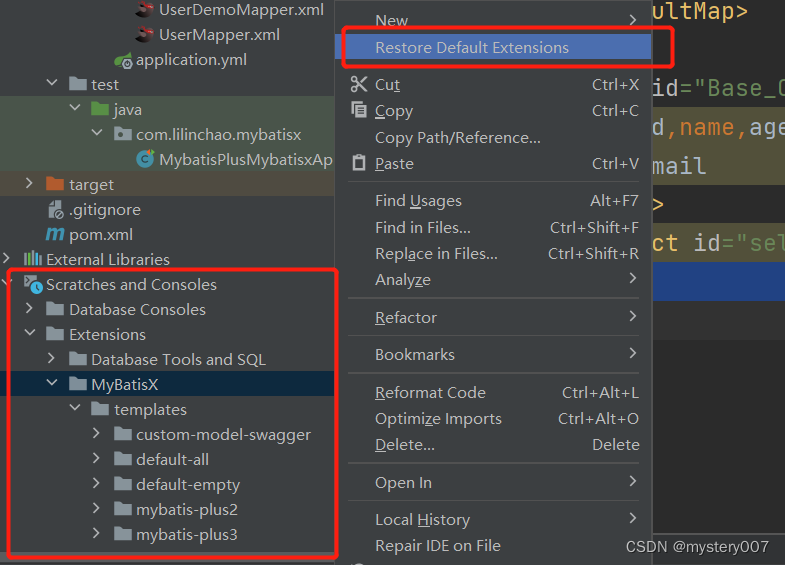The width and height of the screenshot is (785, 565).
Task: Select the .gitignore file name
Action: click(x=105, y=210)
